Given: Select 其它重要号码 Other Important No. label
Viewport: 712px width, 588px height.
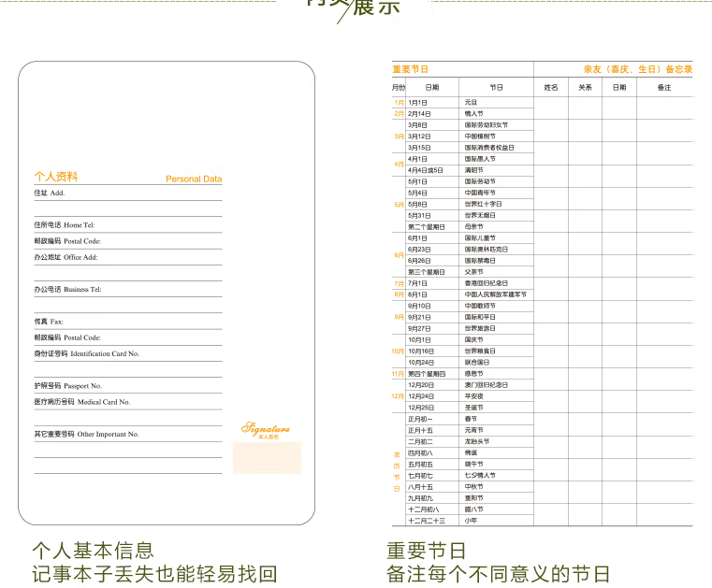Looking at the screenshot, I should [x=86, y=434].
